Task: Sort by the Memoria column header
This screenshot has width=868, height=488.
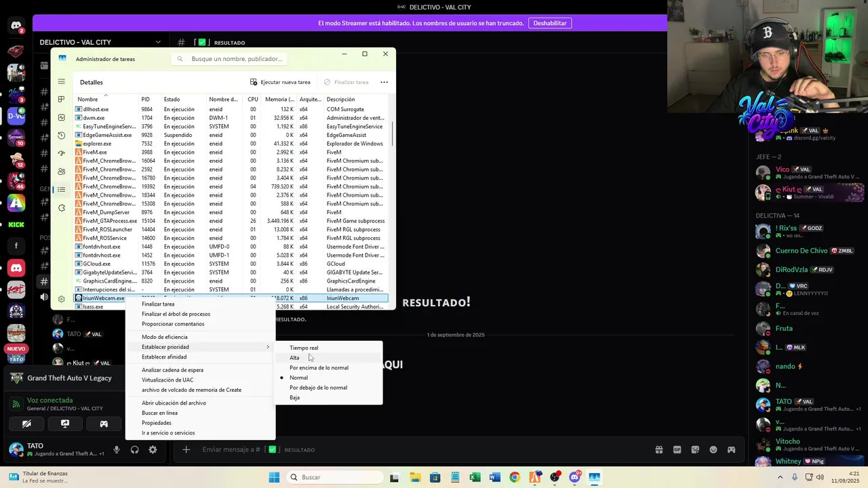Action: (279, 100)
